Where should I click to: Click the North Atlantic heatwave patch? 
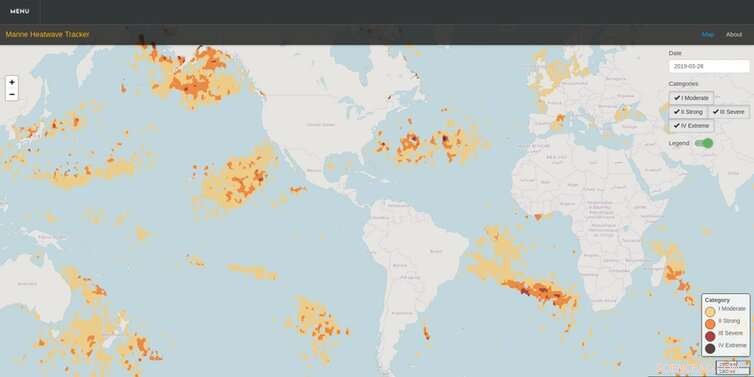429,143
